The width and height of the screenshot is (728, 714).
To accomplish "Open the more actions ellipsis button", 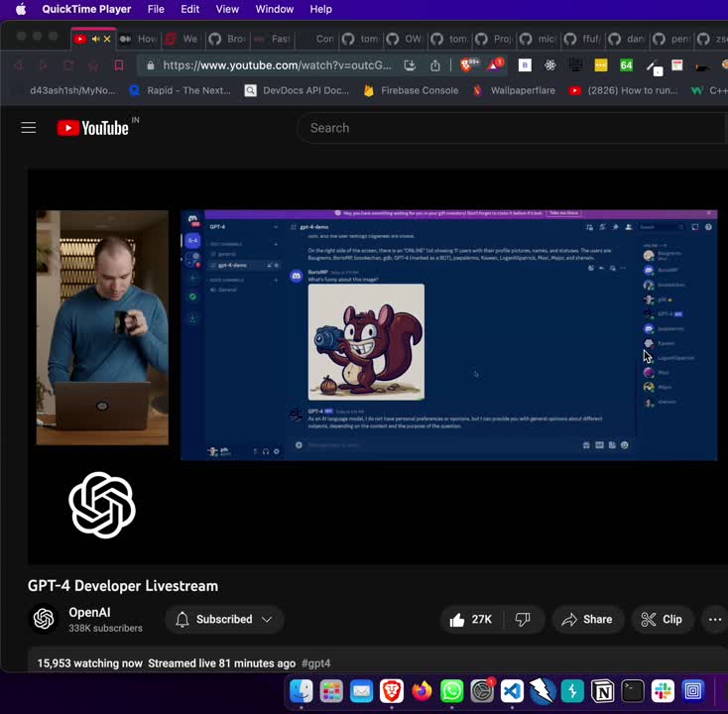I will pyautogui.click(x=714, y=620).
